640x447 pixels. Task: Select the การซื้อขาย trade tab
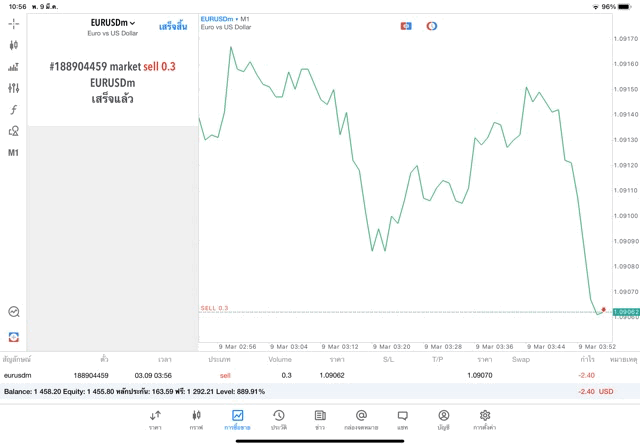click(237, 420)
